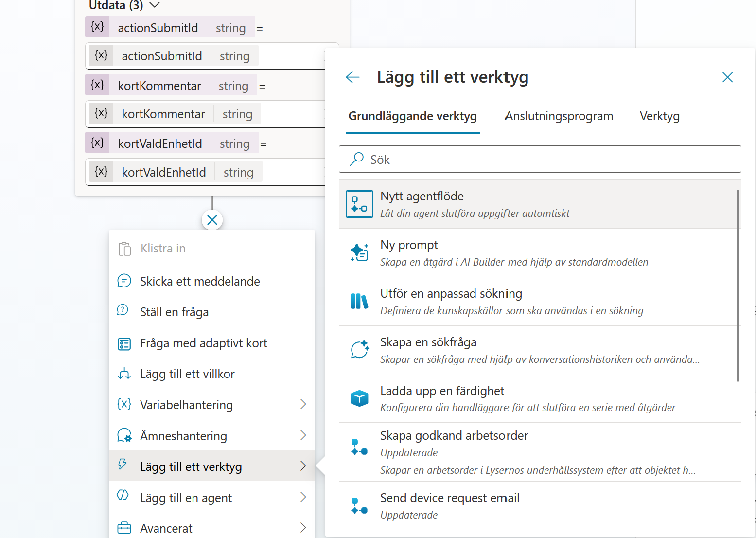The width and height of the screenshot is (756, 538).
Task: Click the Skicka ett meddelande chat icon
Action: click(124, 281)
